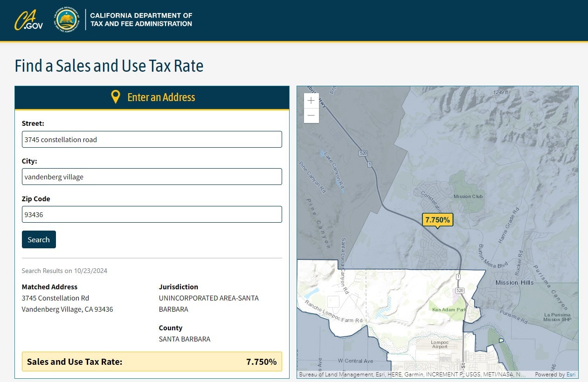Click the Sales and Use Tax Rate result bar

152,362
